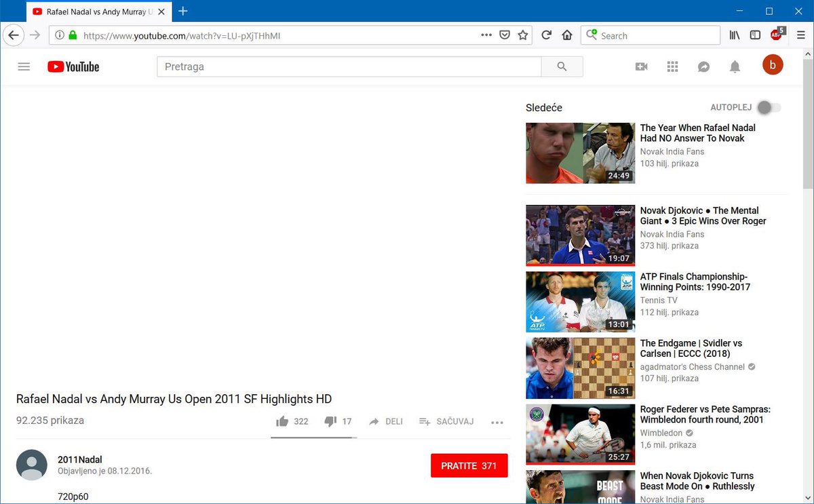This screenshot has height=504, width=814.
Task: Open the page actions three-dot menu
Action: coord(486,35)
